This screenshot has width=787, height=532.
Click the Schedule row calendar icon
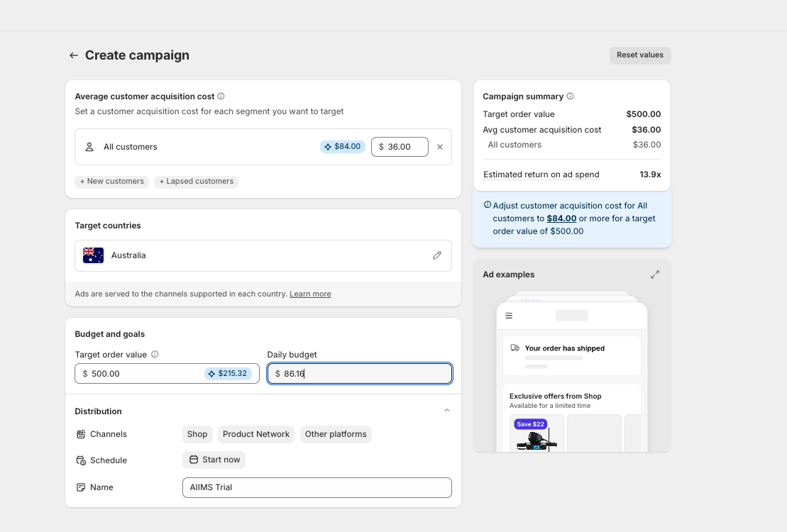[81, 460]
